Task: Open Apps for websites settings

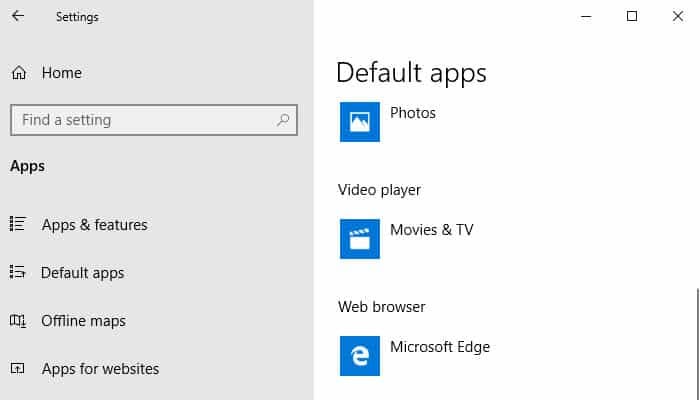Action: [100, 369]
